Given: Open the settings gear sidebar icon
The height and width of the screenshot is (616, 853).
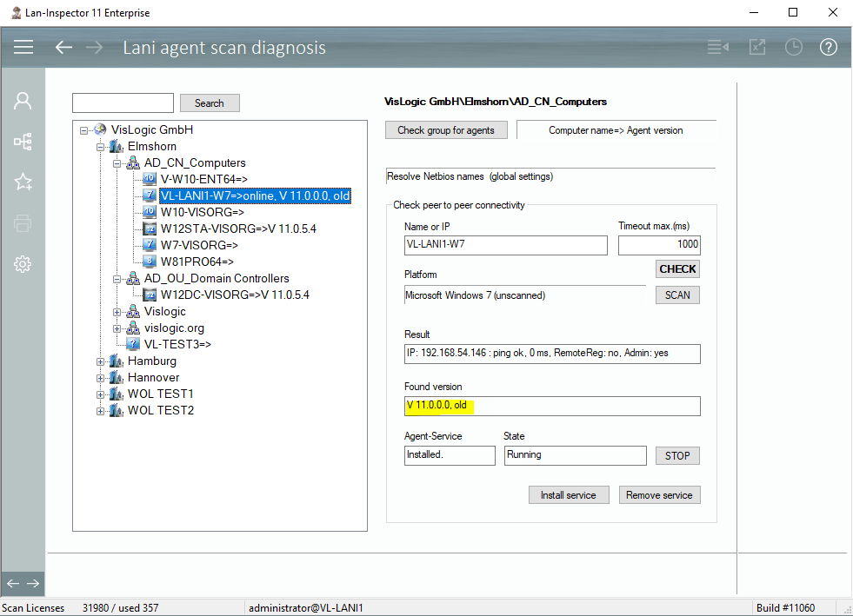Looking at the screenshot, I should pyautogui.click(x=23, y=264).
